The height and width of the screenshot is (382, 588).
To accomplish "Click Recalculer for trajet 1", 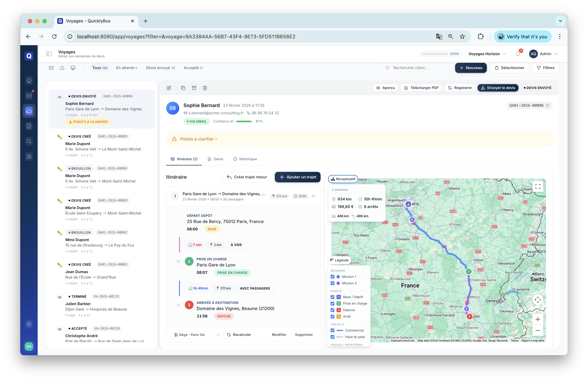I will (239, 335).
